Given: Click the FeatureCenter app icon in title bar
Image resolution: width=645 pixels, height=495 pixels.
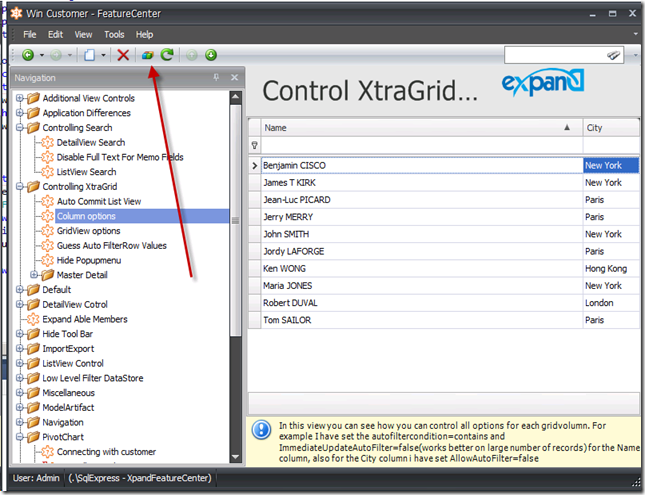Looking at the screenshot, I should pos(16,13).
